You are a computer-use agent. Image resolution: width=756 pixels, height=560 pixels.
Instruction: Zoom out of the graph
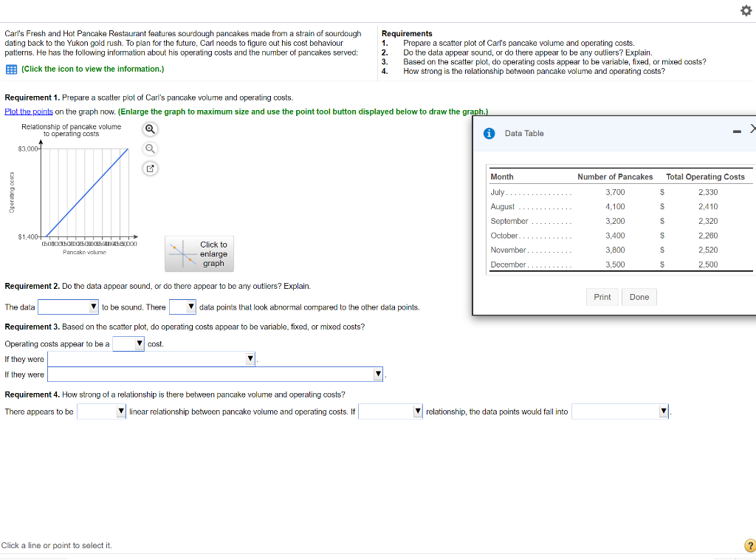pos(150,148)
